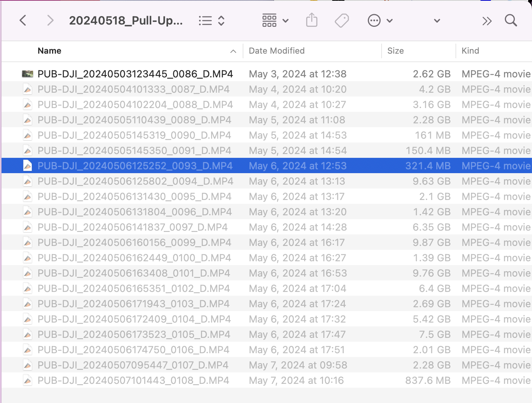Sort files by the Size column

coord(395,51)
